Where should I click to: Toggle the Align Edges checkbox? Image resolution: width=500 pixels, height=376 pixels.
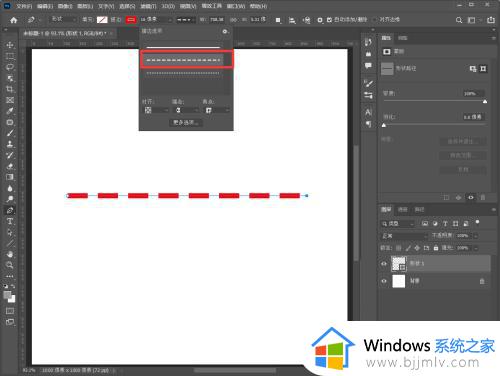coord(375,20)
